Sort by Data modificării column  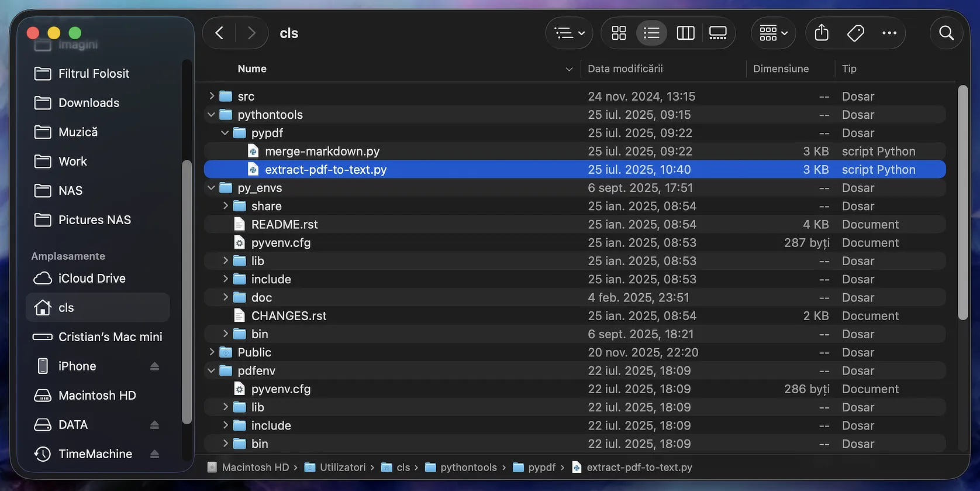point(625,69)
